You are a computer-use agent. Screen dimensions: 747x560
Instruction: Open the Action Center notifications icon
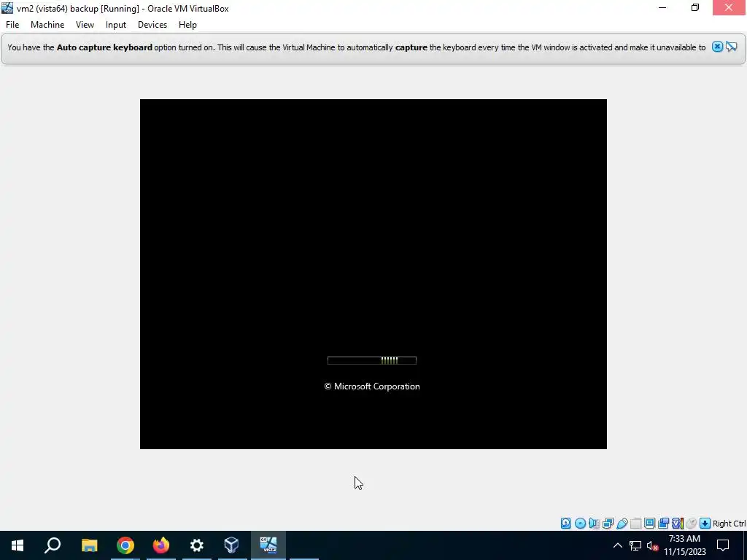723,545
